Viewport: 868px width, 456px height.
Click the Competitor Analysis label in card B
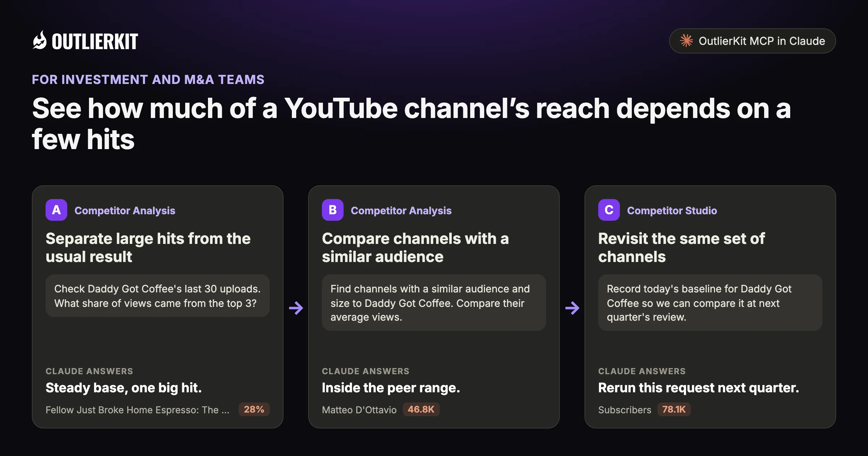(x=401, y=211)
